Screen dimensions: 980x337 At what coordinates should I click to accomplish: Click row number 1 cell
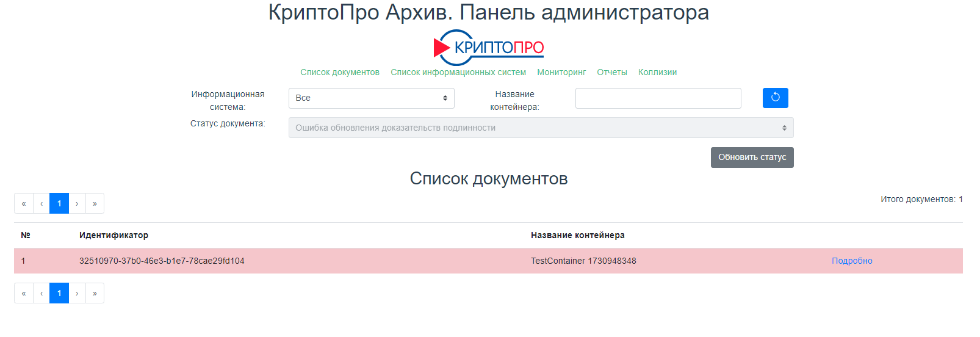pyautogui.click(x=23, y=261)
